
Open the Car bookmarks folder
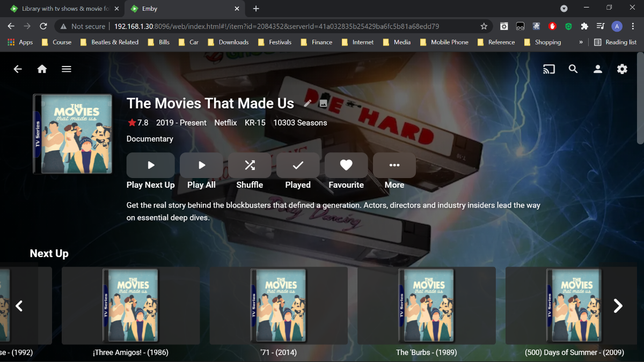[188, 42]
